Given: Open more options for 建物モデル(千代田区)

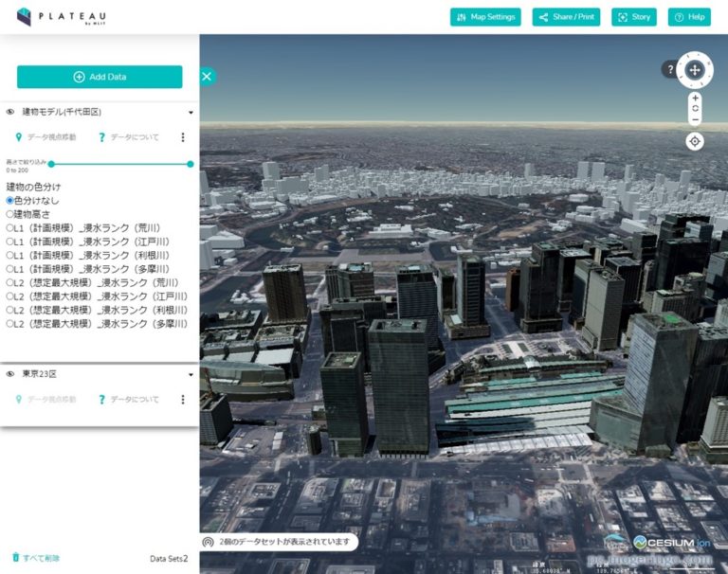Looking at the screenshot, I should [183, 137].
